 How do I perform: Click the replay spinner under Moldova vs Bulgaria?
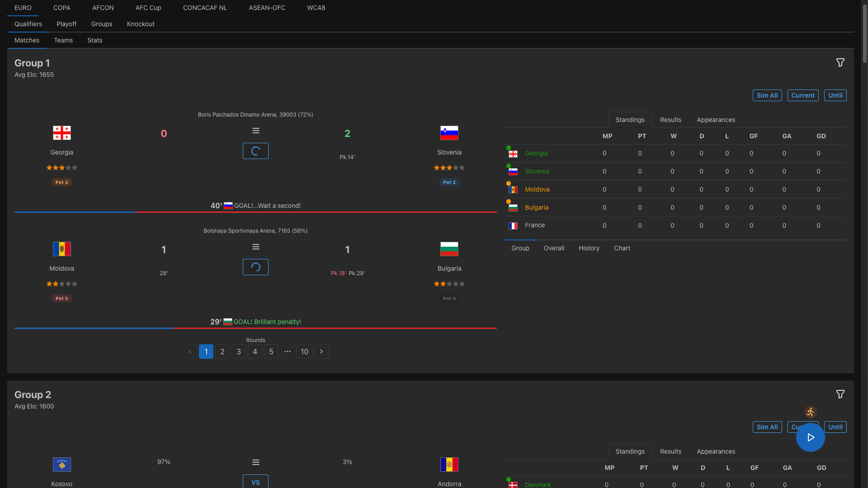(x=255, y=267)
